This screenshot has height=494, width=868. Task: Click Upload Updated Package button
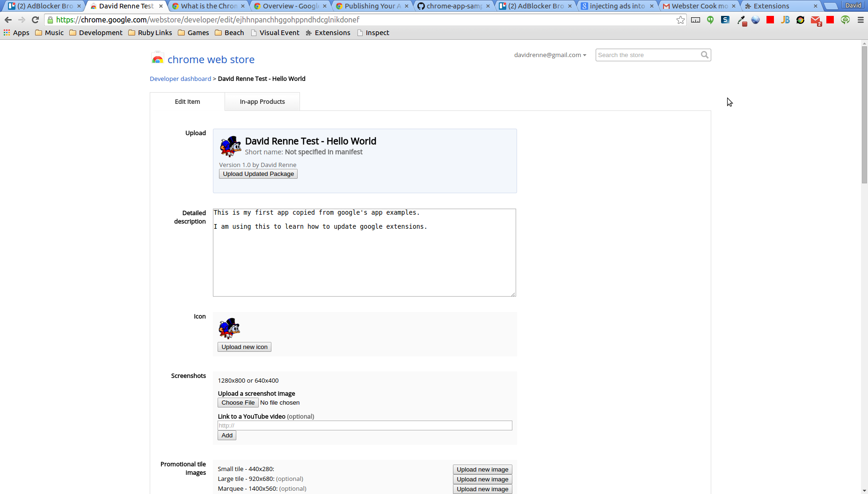(x=258, y=174)
